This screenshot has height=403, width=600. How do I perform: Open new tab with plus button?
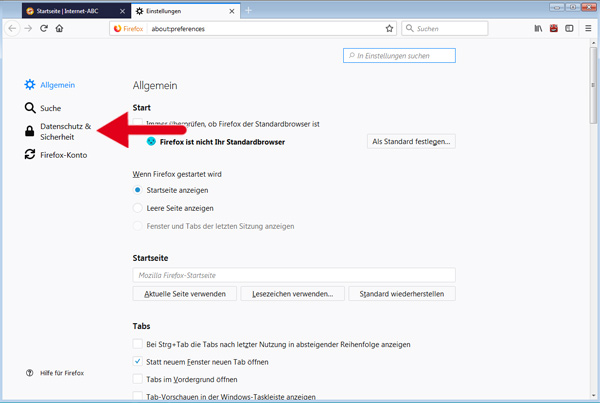point(248,10)
